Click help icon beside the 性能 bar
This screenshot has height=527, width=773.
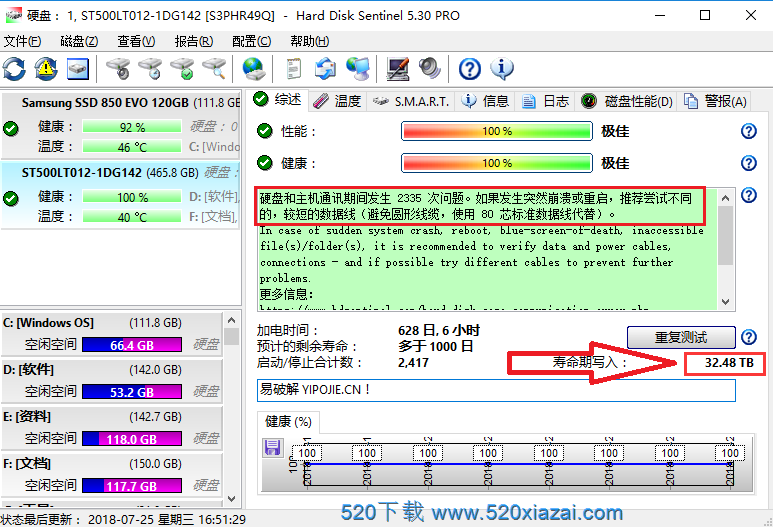click(x=748, y=131)
